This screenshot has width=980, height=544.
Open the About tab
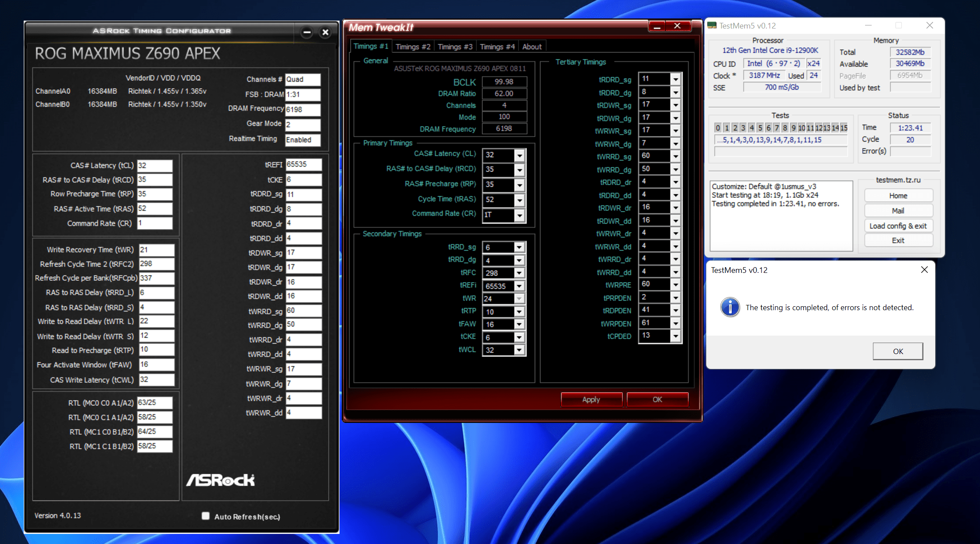532,47
